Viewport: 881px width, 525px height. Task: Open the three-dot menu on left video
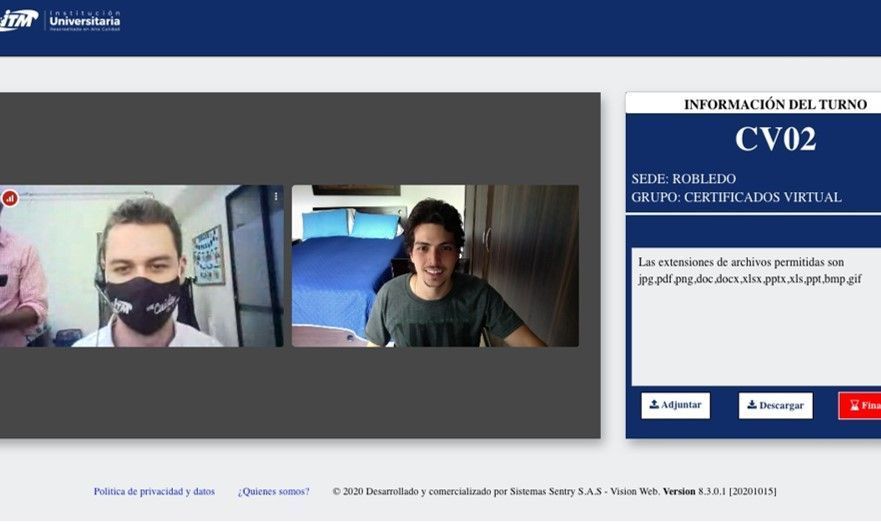click(x=276, y=196)
